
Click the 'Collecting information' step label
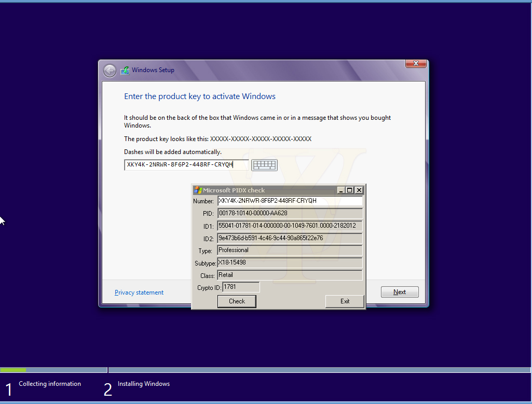pos(50,384)
